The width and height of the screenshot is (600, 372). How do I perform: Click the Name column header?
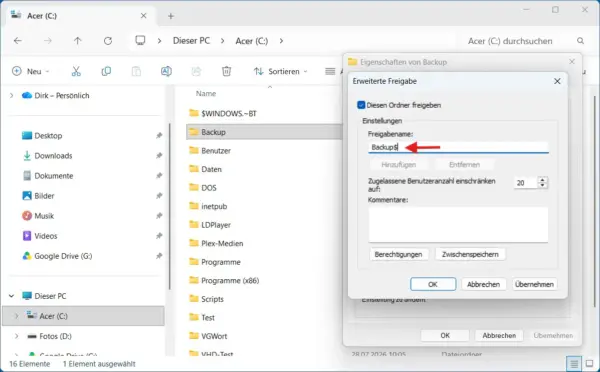206,93
